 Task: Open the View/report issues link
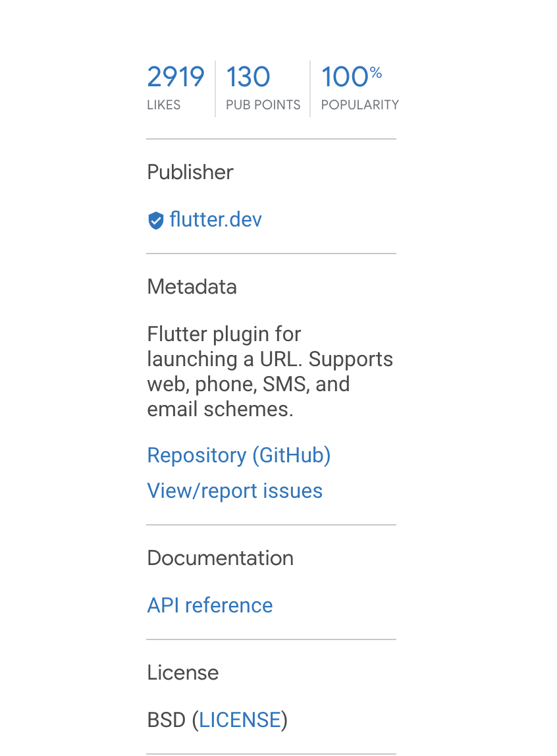pos(234,491)
